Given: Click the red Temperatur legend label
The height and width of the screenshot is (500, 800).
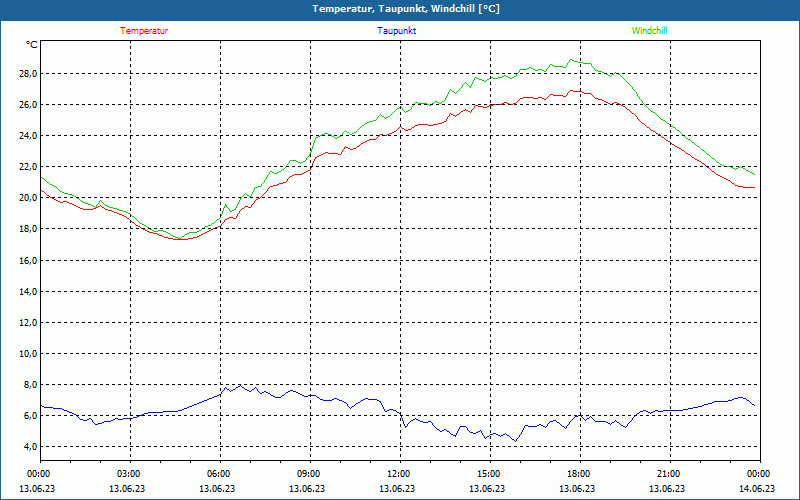Looking at the screenshot, I should 144,31.
